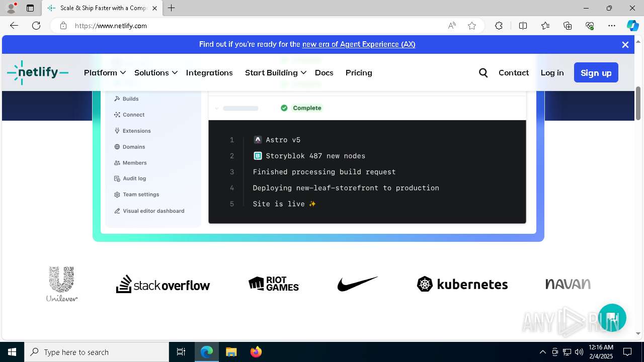This screenshot has height=362, width=644.
Task: Open the Read aloud icon
Action: coord(452,26)
